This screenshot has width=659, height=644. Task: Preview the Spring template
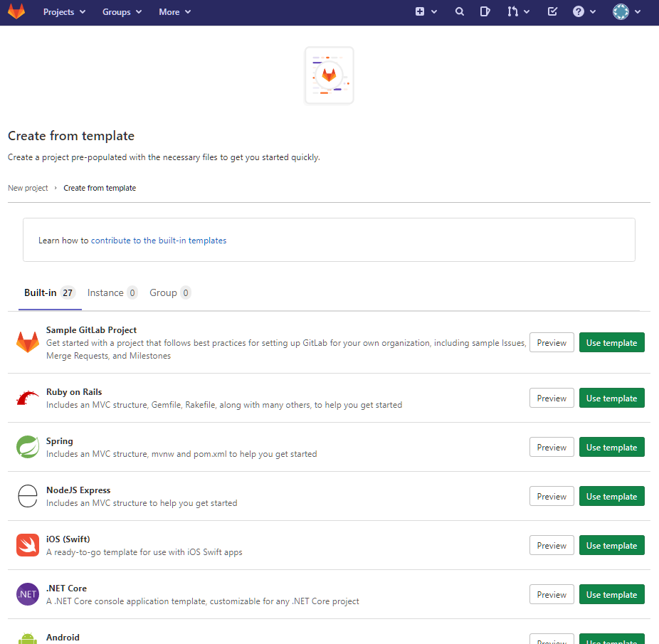point(552,448)
